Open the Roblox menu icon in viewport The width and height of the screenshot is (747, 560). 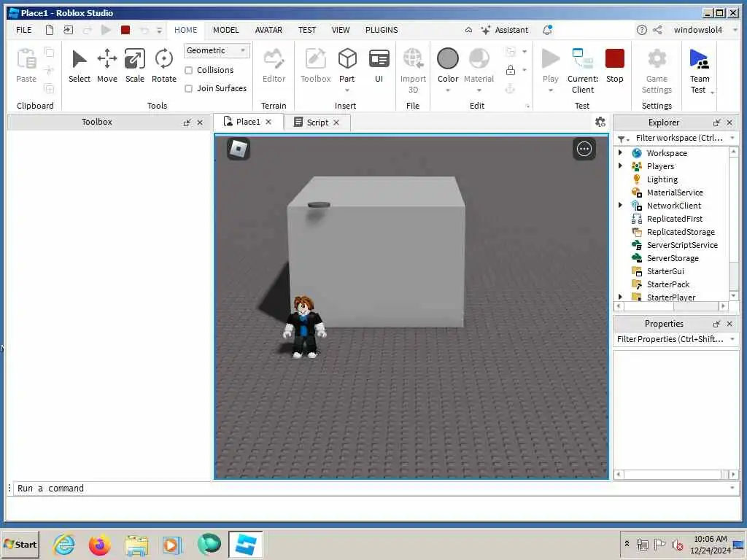coord(239,149)
